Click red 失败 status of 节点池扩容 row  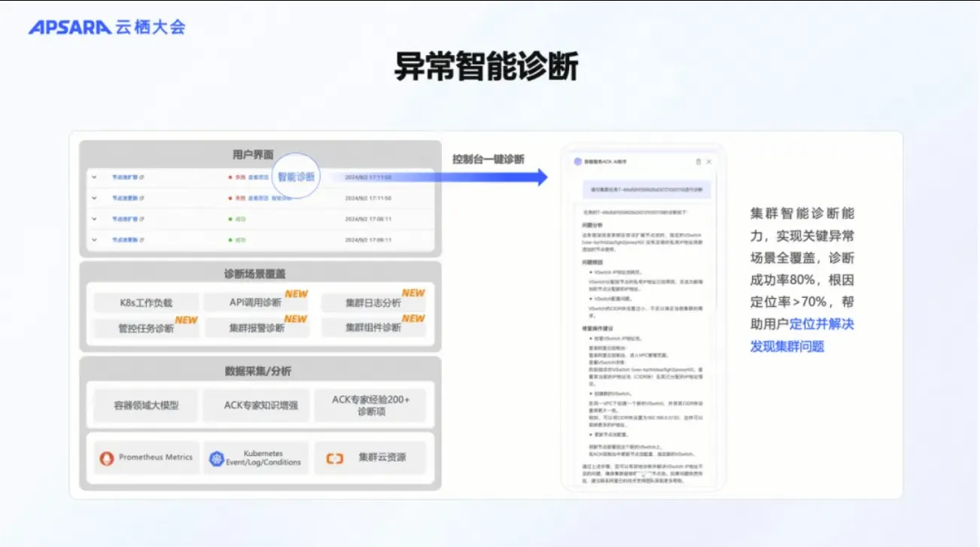point(240,178)
